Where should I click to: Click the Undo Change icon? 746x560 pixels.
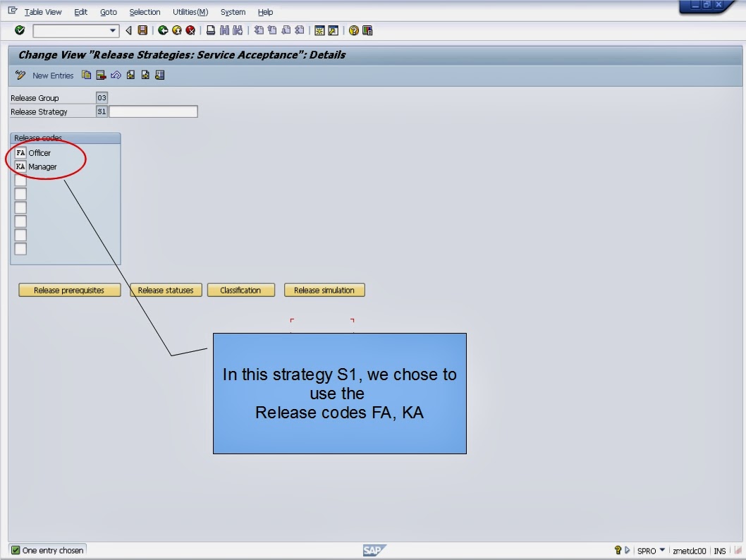click(116, 75)
